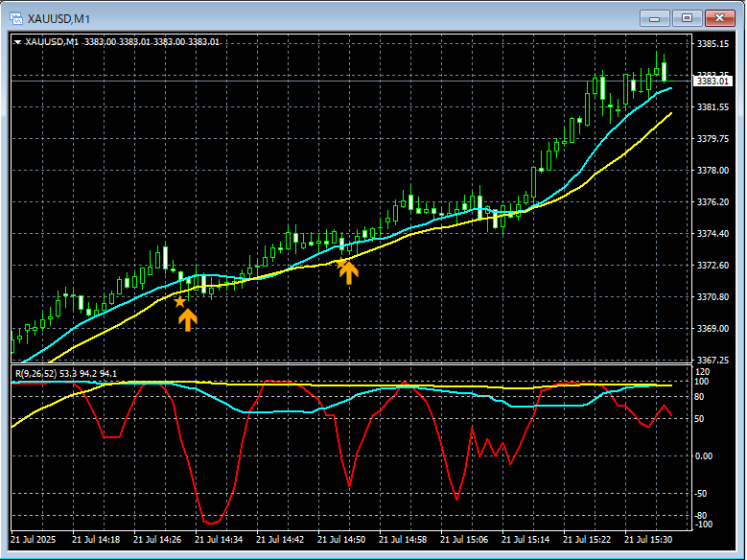The image size is (747, 560).
Task: Click the 3367.25 price scale label
Action: coord(712,360)
